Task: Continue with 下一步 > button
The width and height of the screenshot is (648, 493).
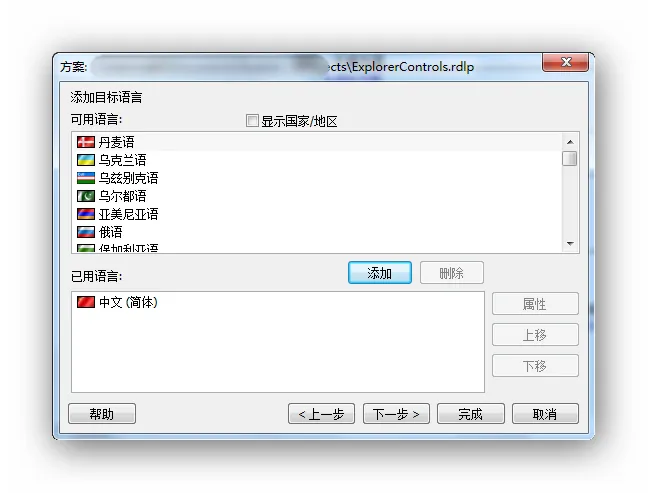Action: point(396,414)
